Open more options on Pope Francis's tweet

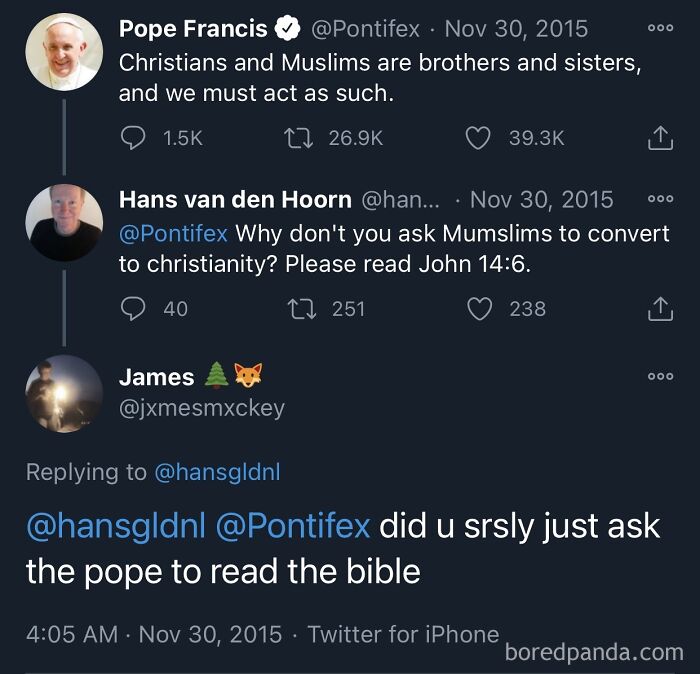pos(660,29)
